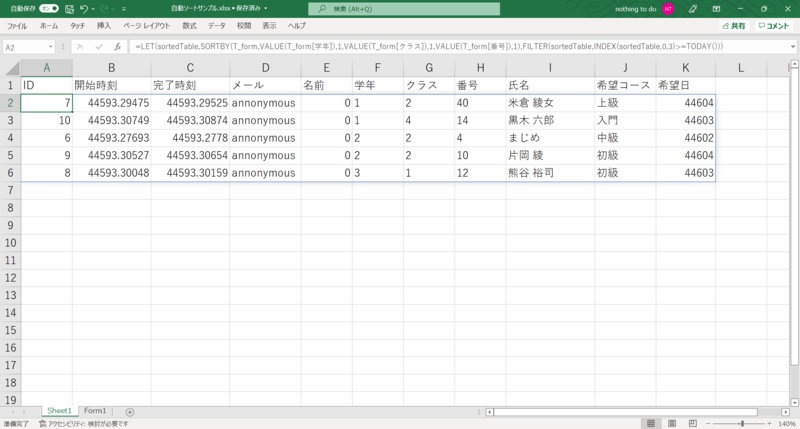Click the 入門 course cell
The height and width of the screenshot is (429, 800).
coord(625,120)
